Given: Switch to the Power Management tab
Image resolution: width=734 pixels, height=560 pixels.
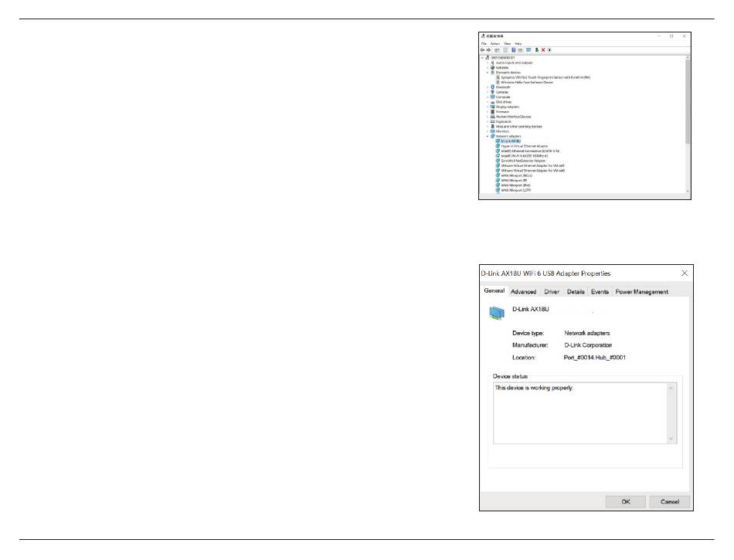Looking at the screenshot, I should [x=641, y=291].
